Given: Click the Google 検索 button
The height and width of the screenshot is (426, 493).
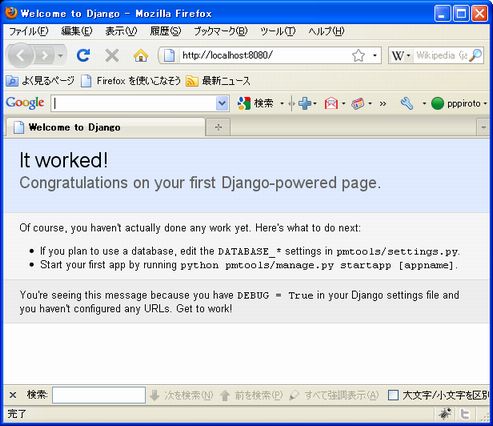Looking at the screenshot, I should tap(256, 103).
